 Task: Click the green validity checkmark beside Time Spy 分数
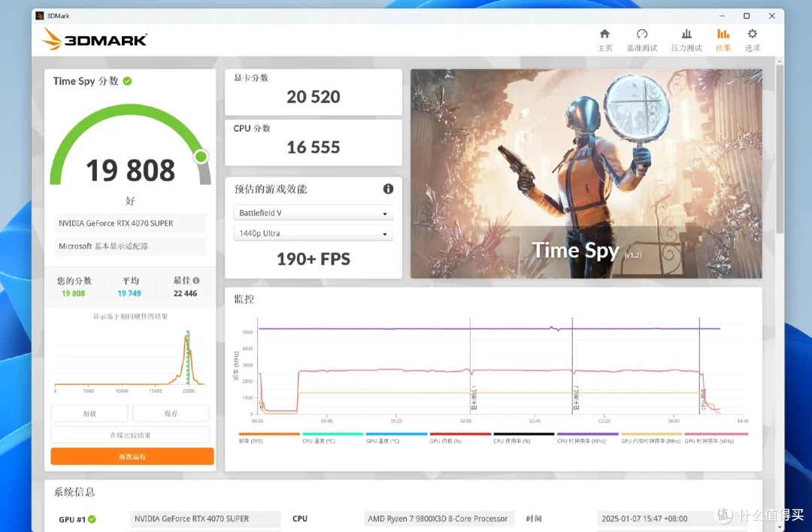pos(127,80)
